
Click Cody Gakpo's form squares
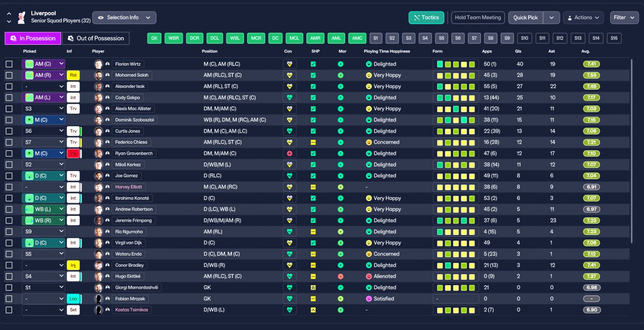point(456,98)
